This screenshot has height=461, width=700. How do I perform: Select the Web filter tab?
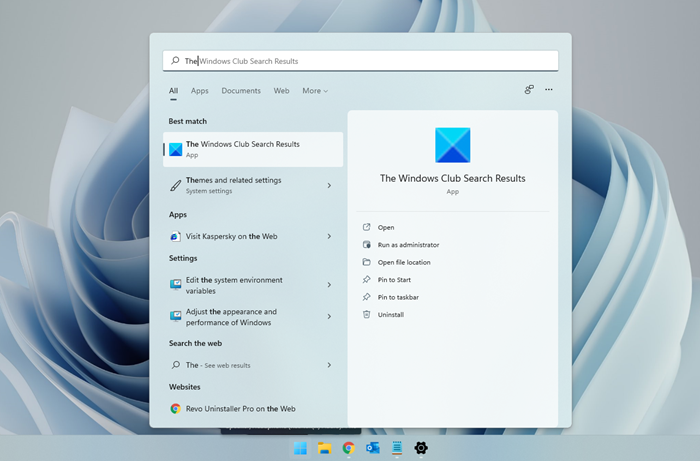click(x=281, y=91)
